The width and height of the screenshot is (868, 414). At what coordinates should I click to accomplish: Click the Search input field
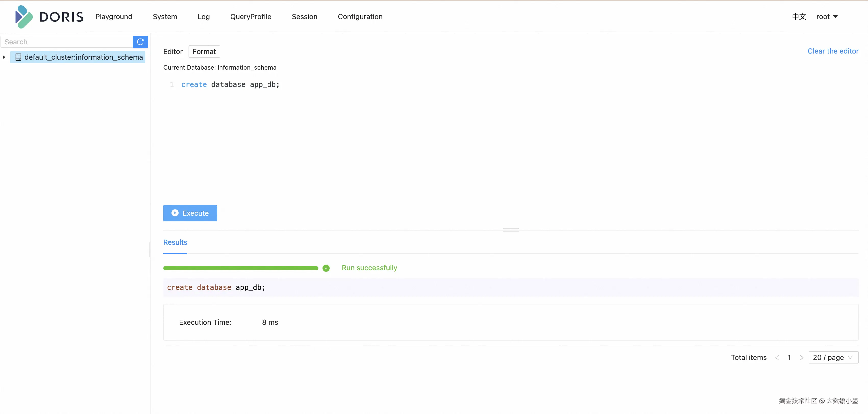tap(67, 42)
